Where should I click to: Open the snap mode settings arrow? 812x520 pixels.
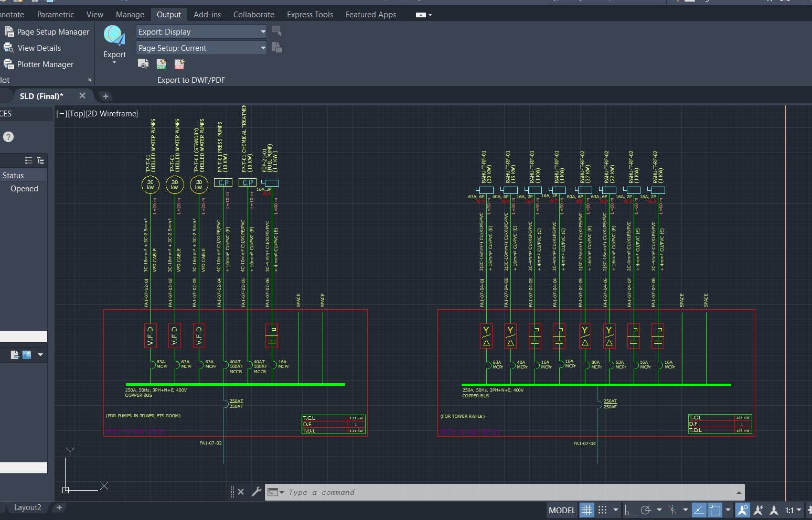616,510
